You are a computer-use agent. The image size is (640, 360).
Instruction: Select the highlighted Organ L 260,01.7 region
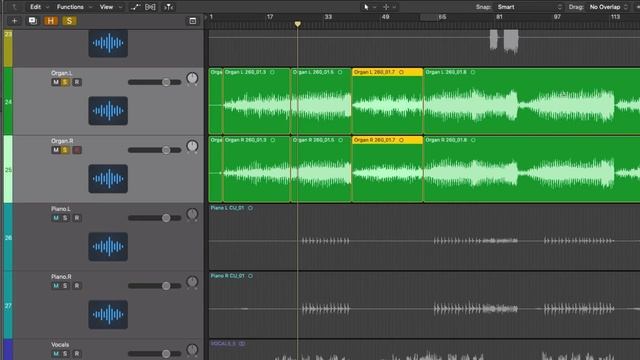point(387,101)
